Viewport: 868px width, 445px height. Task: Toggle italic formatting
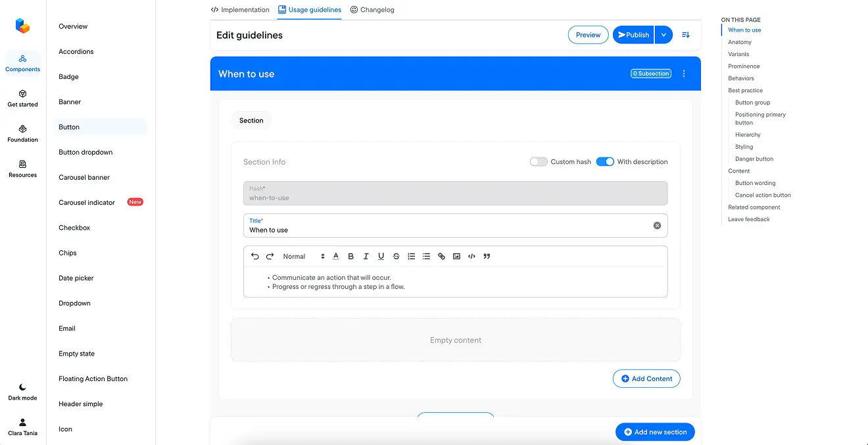pos(366,257)
